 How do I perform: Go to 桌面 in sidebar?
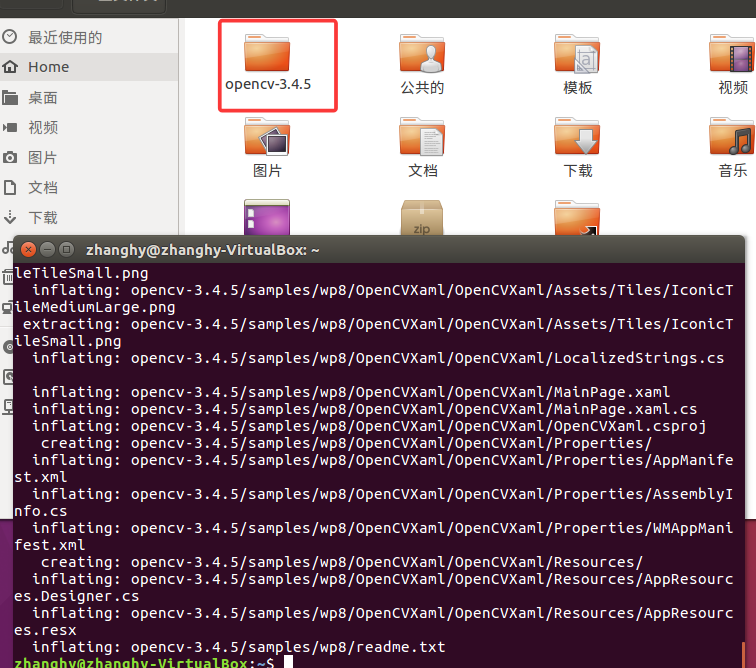(89, 98)
